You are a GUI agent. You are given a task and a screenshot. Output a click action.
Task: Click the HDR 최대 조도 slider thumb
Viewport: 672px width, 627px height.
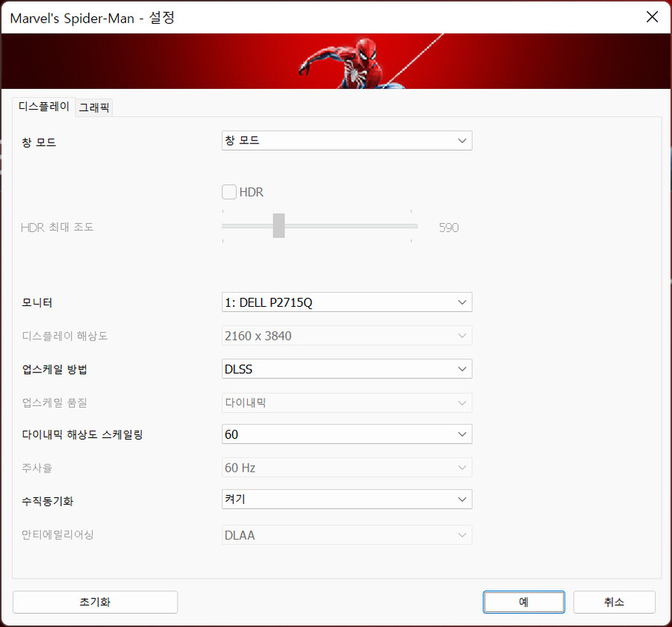pyautogui.click(x=279, y=225)
